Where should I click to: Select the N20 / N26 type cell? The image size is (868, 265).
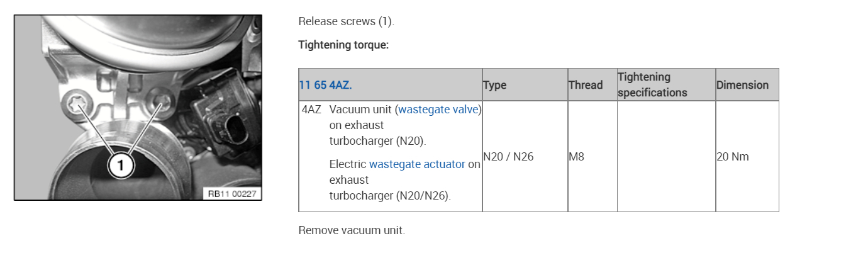click(508, 157)
